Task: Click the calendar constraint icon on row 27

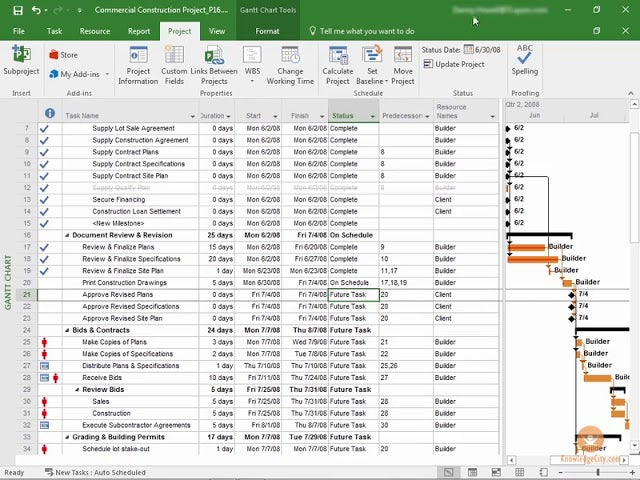Action: point(44,366)
